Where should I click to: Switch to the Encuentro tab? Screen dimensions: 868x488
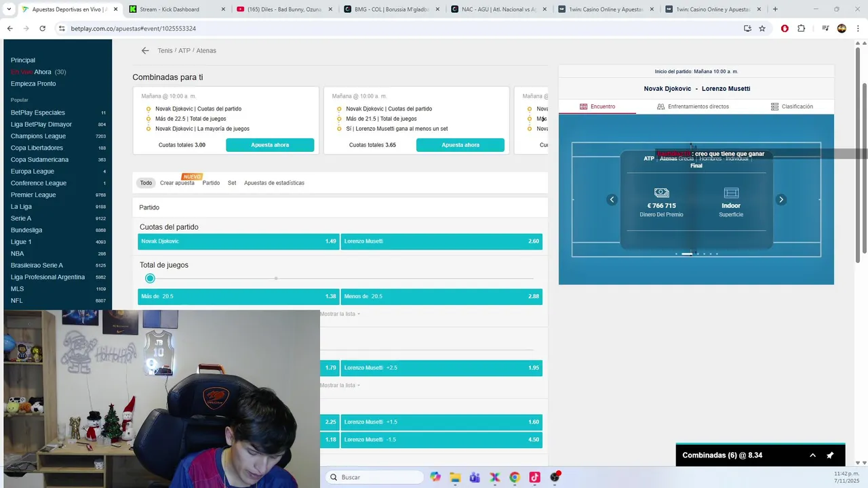click(597, 106)
